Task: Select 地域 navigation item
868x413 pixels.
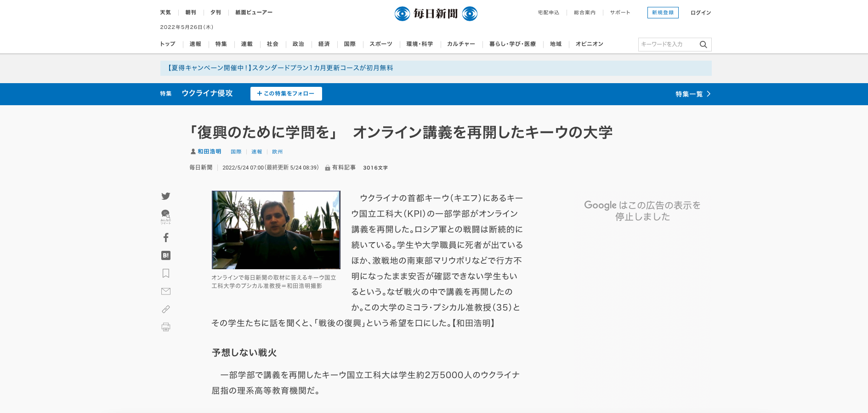Action: point(556,44)
